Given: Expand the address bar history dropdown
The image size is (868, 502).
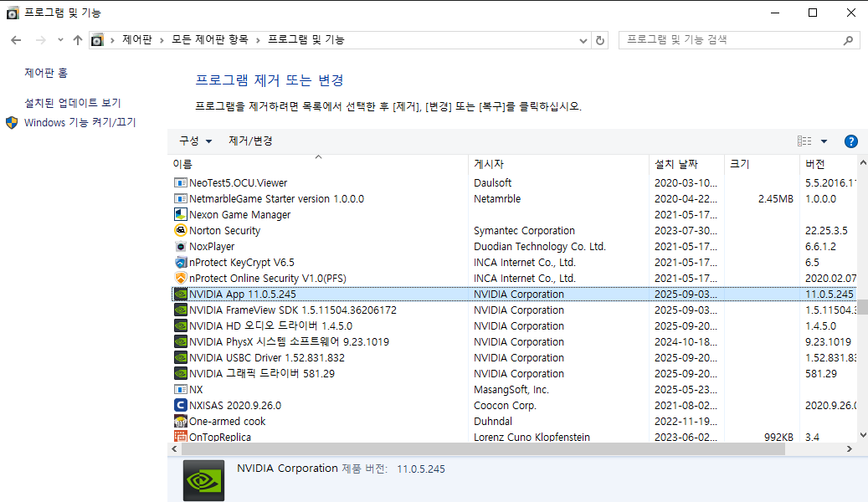Looking at the screenshot, I should (x=583, y=40).
